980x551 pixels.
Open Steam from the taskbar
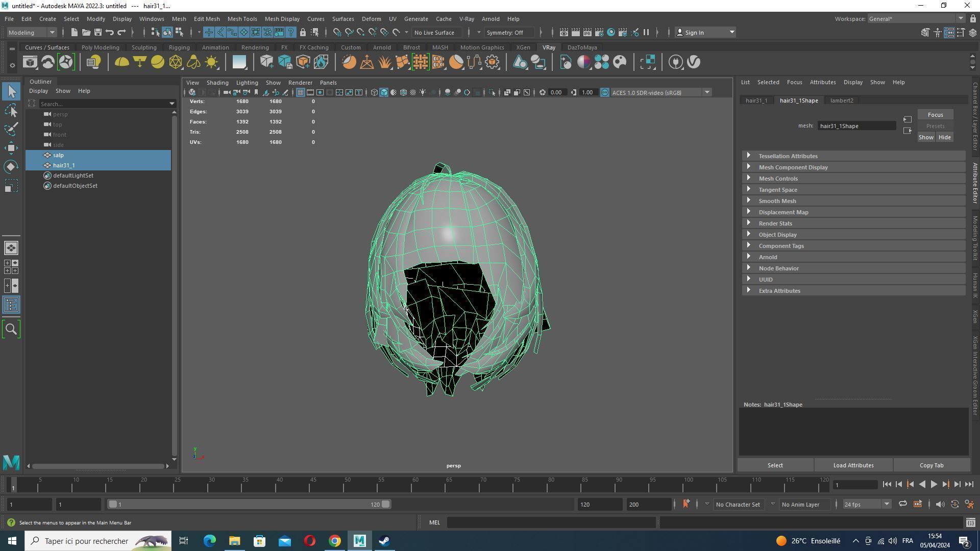[x=384, y=541]
